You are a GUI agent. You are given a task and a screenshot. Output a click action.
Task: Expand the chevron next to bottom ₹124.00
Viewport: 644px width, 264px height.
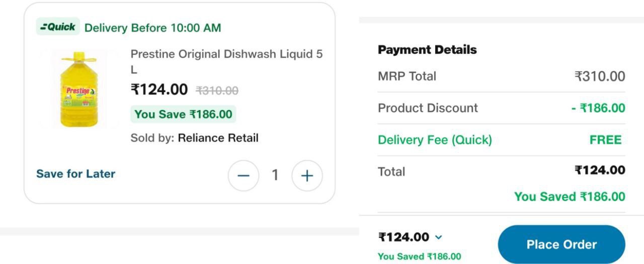(438, 237)
